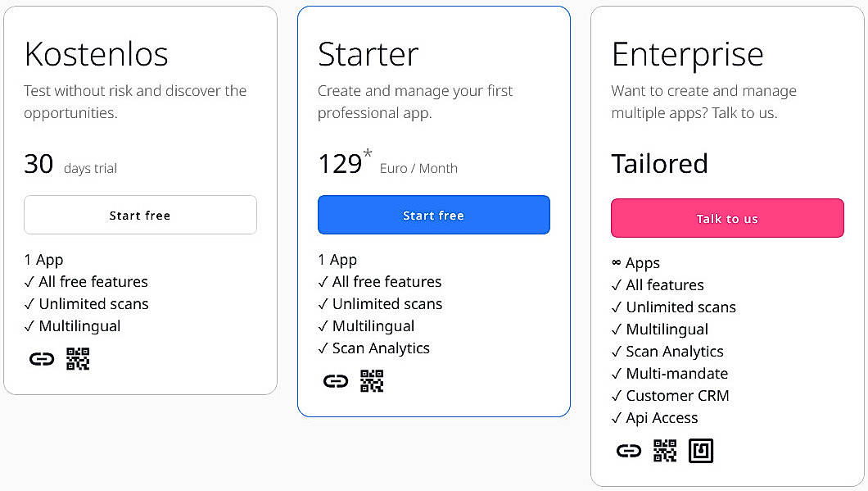Click the pink Talk to us button
Screen dimensions: 868x491
pos(726,218)
